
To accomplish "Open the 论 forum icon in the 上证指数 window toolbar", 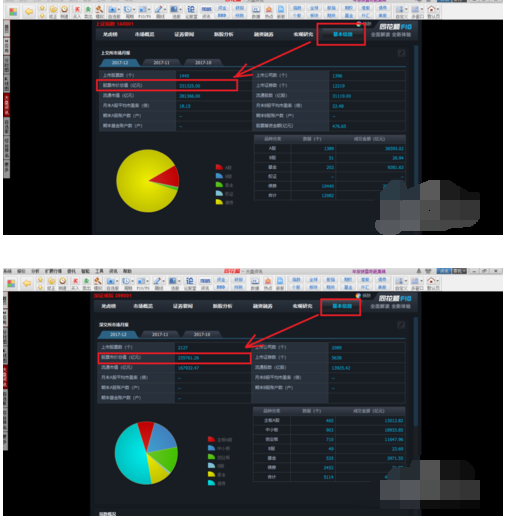I will coord(191,11).
